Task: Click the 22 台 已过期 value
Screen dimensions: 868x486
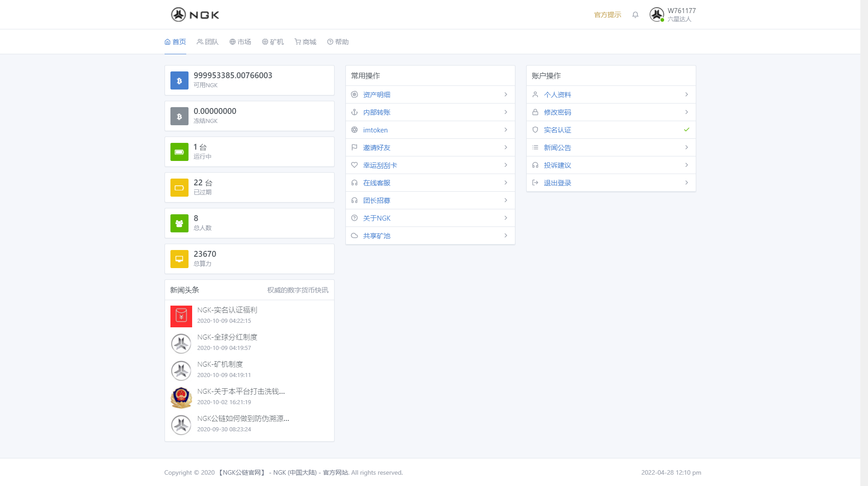Action: (203, 183)
